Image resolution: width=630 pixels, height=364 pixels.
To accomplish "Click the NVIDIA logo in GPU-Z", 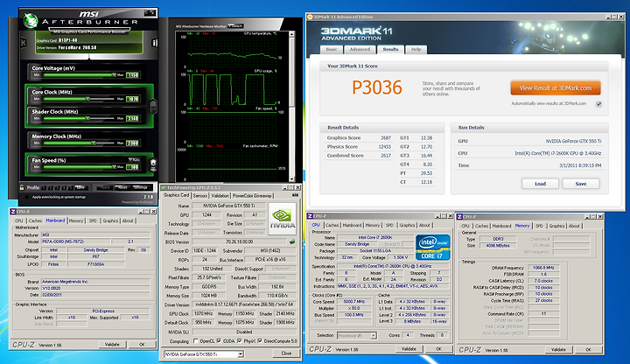I will [x=282, y=219].
